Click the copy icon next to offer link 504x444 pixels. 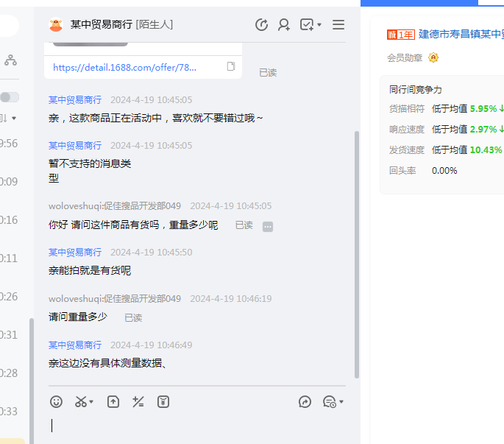point(231,67)
